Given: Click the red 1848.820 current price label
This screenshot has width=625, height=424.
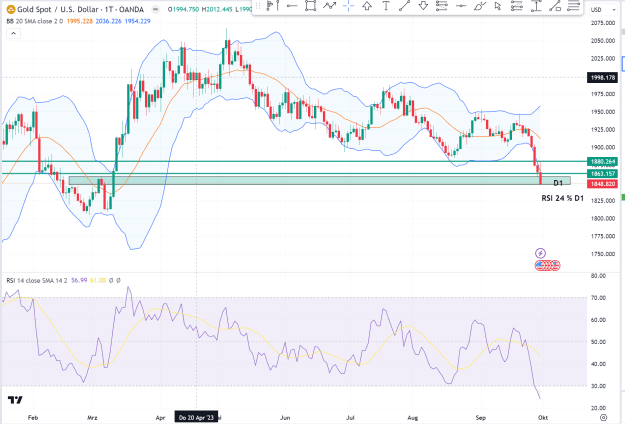Looking at the screenshot, I should coord(602,184).
